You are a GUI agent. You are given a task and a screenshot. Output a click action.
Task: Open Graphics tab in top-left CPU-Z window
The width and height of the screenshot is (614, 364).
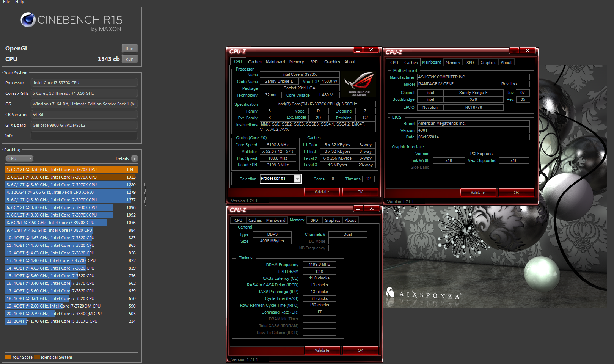tap(332, 62)
